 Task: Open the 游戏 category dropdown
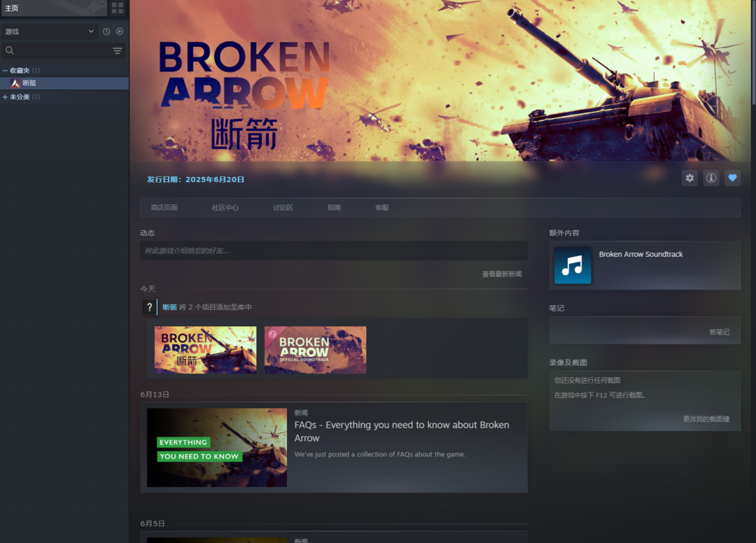pyautogui.click(x=50, y=31)
